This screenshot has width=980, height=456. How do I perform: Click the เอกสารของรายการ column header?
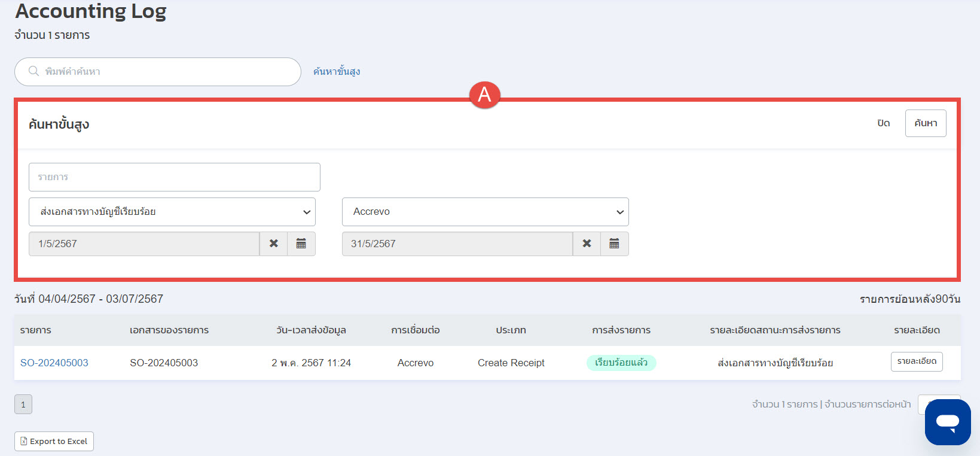pos(169,330)
